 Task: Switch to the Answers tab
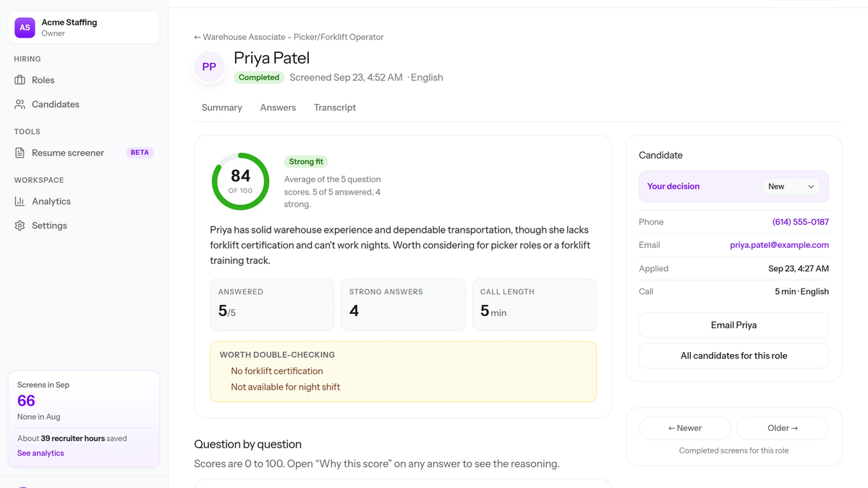(x=278, y=108)
